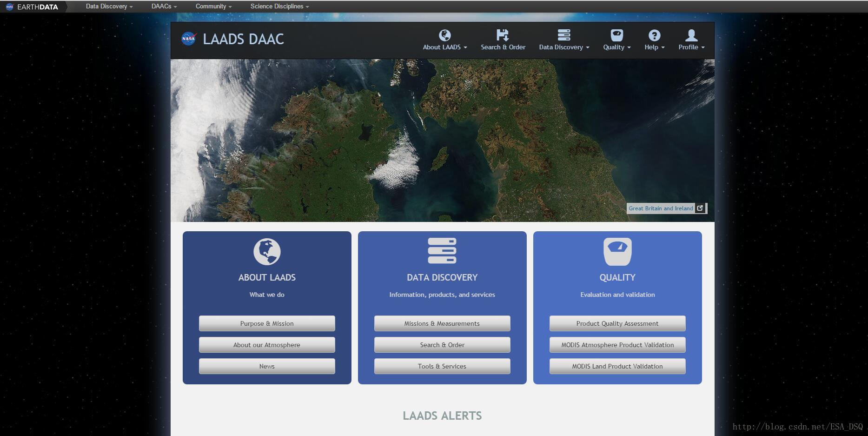Viewport: 868px width, 436px height.
Task: Click the Data Discovery server icon in navbar
Action: coord(564,35)
